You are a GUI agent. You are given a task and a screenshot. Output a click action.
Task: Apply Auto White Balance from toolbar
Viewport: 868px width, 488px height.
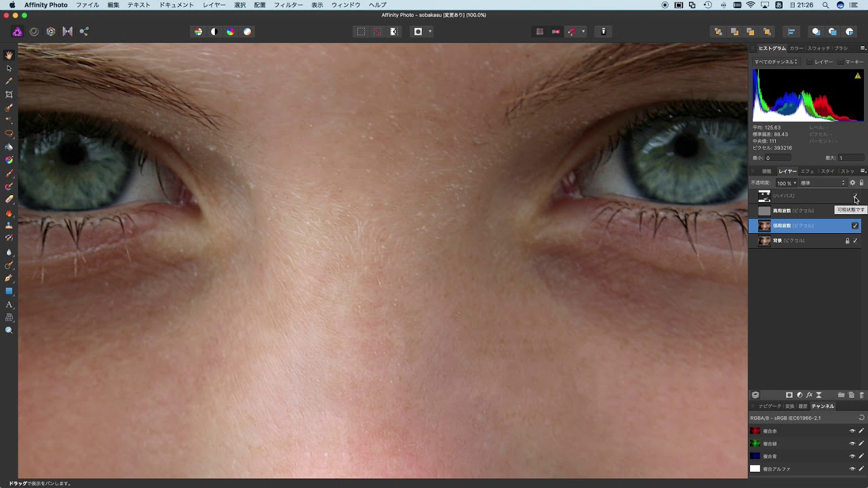[x=248, y=31]
